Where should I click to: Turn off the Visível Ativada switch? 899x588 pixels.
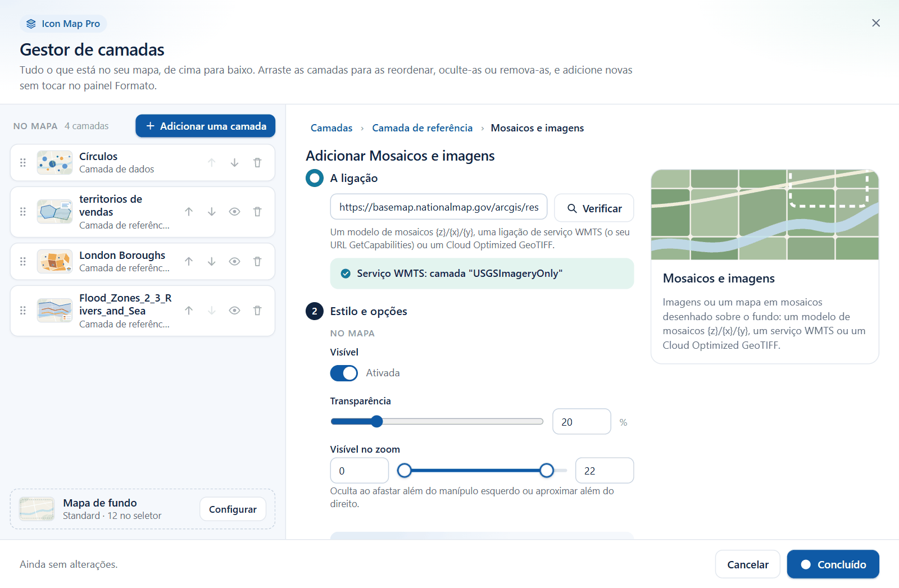344,373
